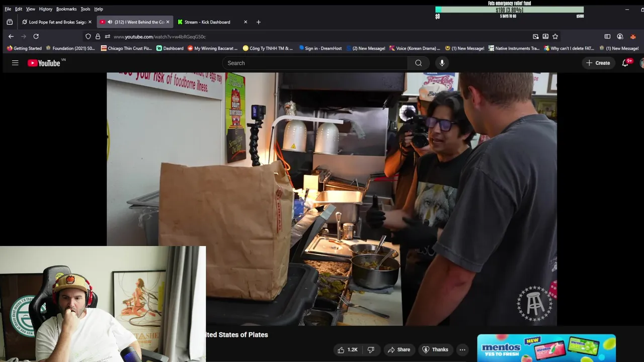Screen dimensions: 644x362
Task: Open the Native Instruments bookmark
Action: (x=514, y=48)
